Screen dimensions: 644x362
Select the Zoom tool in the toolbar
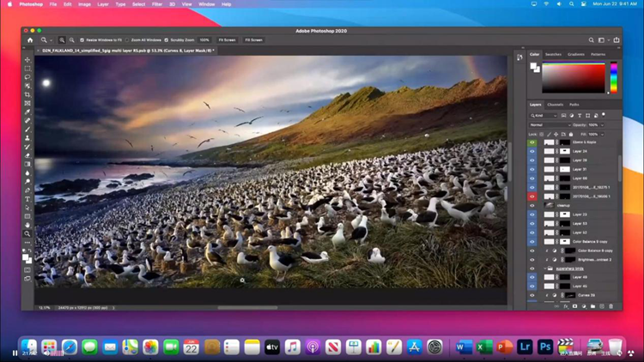pyautogui.click(x=27, y=233)
